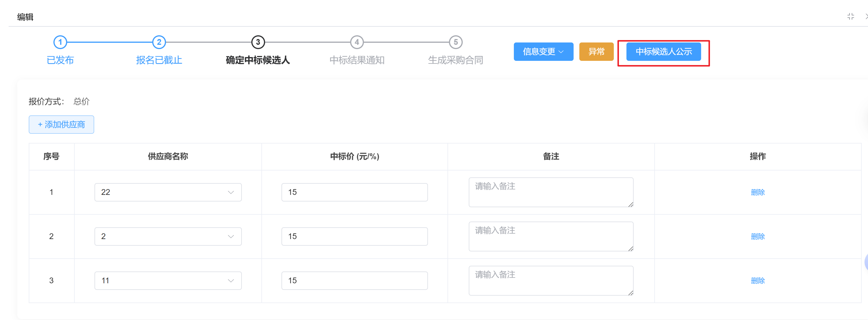Open supplier dropdown showing 22
Image resolution: width=868 pixels, height=320 pixels.
(x=168, y=192)
